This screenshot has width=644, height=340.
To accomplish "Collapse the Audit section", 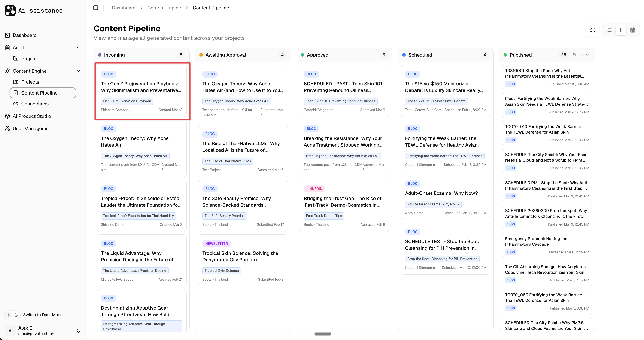I will [x=78, y=47].
